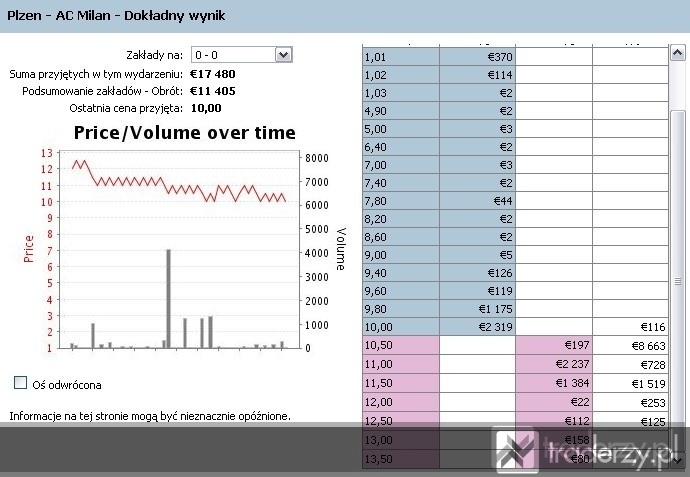The image size is (690, 477).
Task: Click the €2 319 amount cell
Action: click(477, 327)
